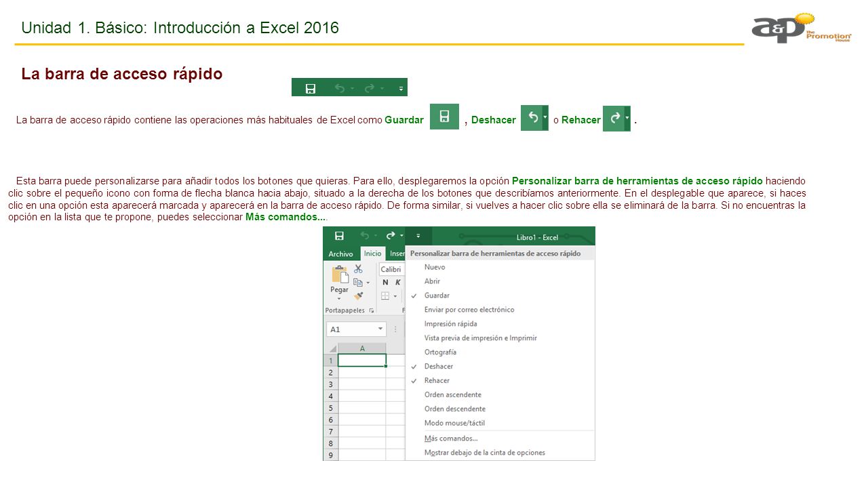
Task: Choose Más comandos... in the dropdown menu
Action: 500,439
